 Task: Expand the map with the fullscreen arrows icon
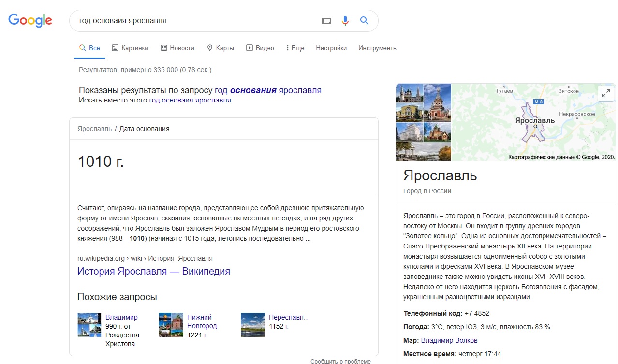coord(605,93)
